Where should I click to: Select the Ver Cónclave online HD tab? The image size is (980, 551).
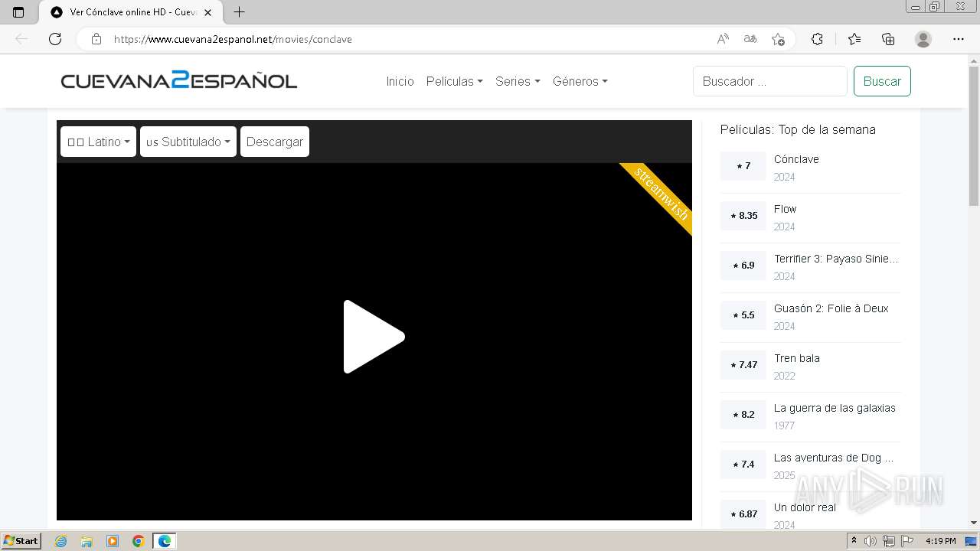[x=130, y=12]
